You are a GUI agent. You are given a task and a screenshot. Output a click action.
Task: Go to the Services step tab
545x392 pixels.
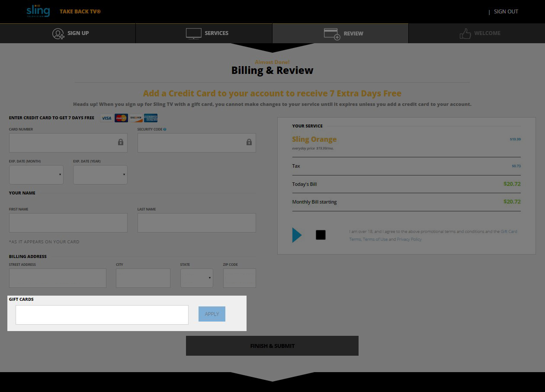click(204, 33)
